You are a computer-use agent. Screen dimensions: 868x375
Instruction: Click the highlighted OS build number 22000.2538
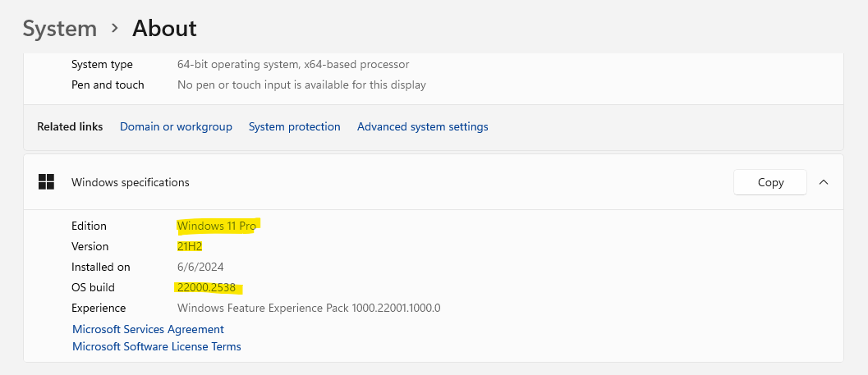(x=206, y=287)
